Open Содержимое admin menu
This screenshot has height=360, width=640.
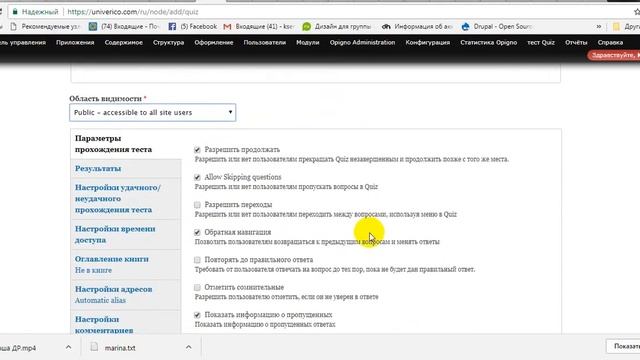point(124,42)
